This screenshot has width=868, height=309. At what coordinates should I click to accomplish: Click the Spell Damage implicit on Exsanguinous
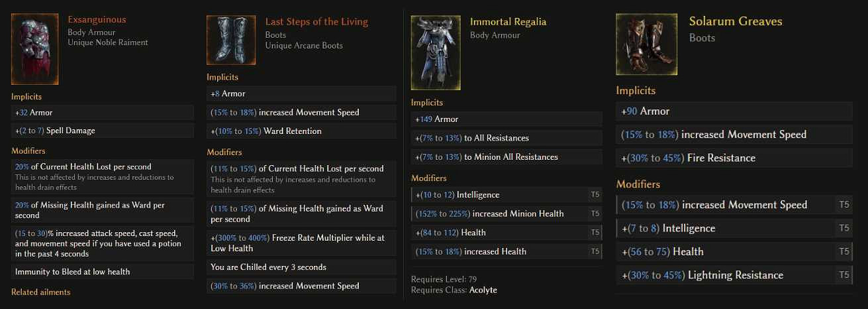coord(103,131)
